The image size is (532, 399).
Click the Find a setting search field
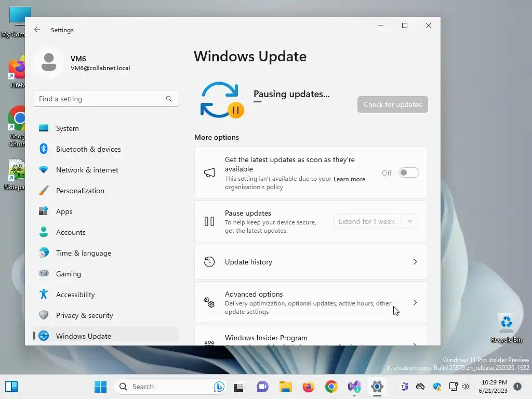point(106,99)
